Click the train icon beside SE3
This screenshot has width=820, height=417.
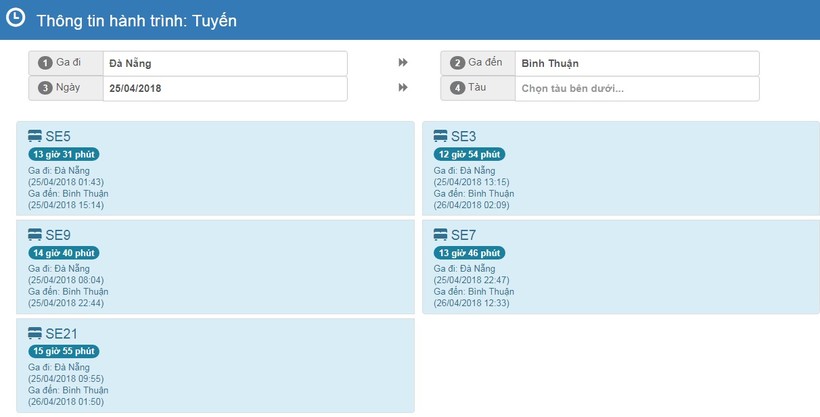(x=440, y=136)
